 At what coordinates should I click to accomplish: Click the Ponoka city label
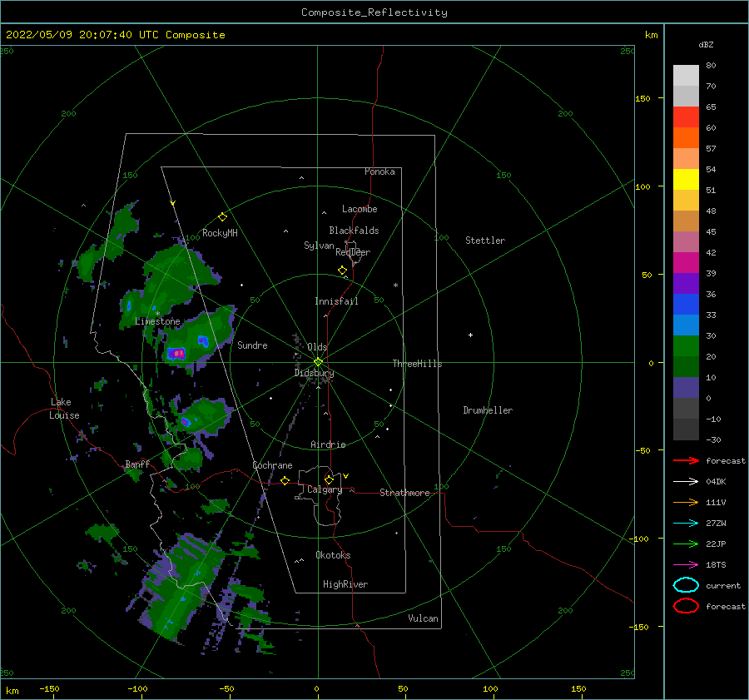[x=379, y=171]
